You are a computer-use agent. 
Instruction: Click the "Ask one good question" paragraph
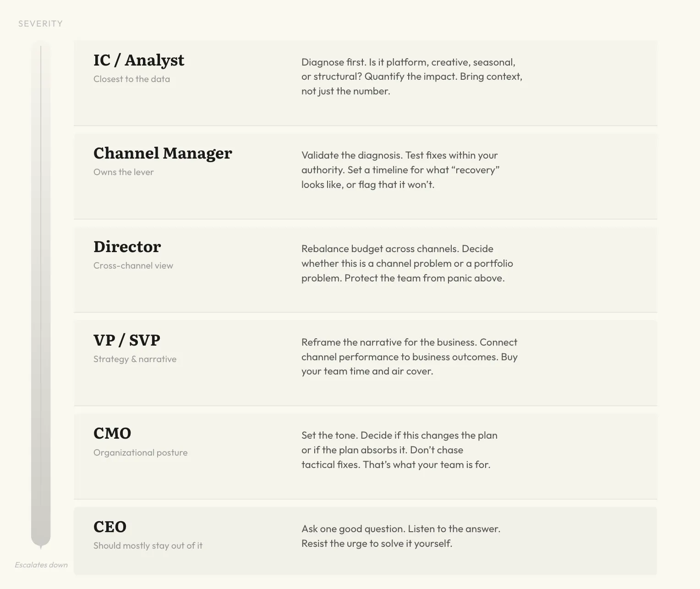pyautogui.click(x=400, y=536)
